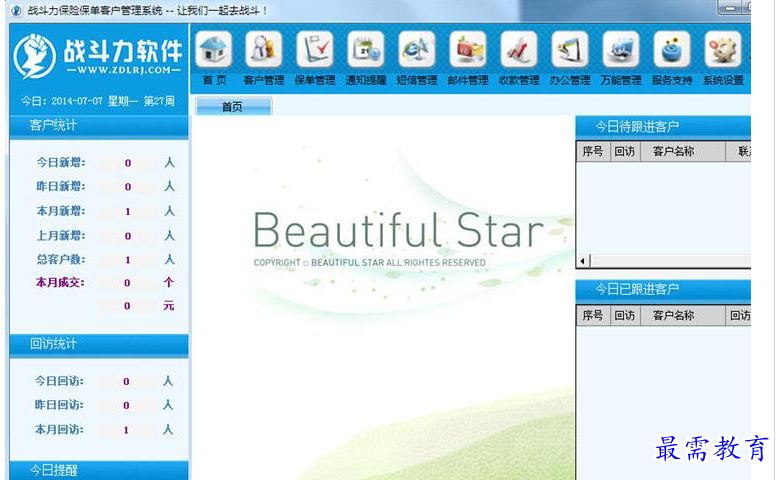This screenshot has height=480, width=777.
Task: Open 系统设置 gear settings icon
Action: click(723, 49)
